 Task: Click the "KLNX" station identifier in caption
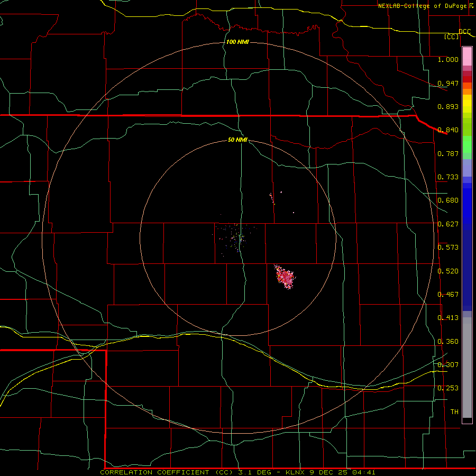tap(295, 472)
